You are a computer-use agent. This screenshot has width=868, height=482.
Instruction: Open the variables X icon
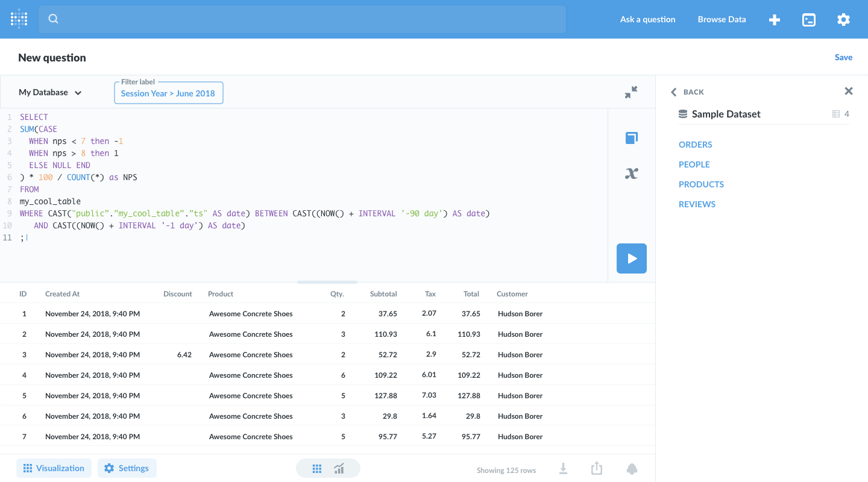point(632,174)
